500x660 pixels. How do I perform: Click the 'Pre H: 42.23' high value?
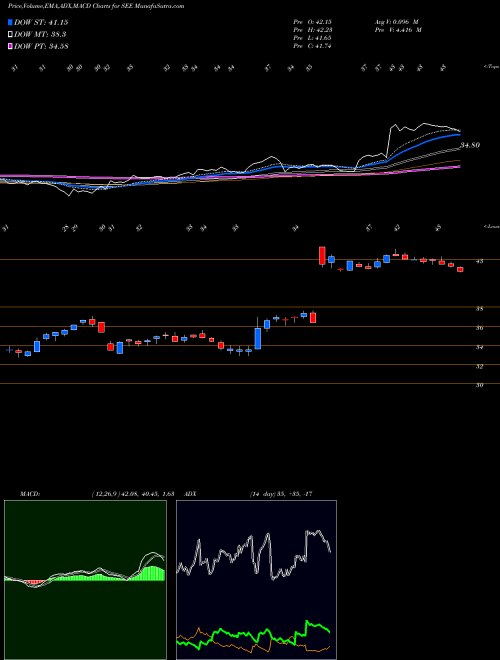click(x=314, y=30)
